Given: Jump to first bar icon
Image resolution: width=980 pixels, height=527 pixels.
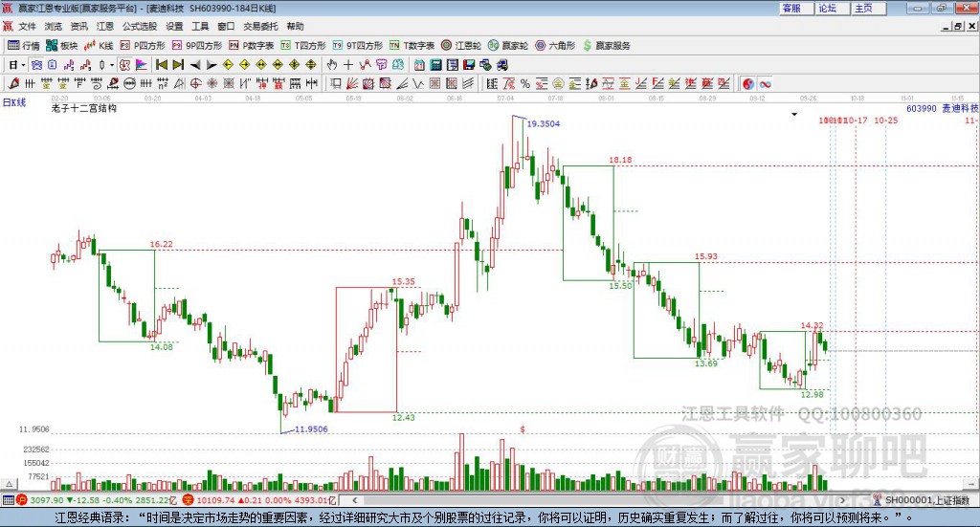Looking at the screenshot, I should 161,65.
